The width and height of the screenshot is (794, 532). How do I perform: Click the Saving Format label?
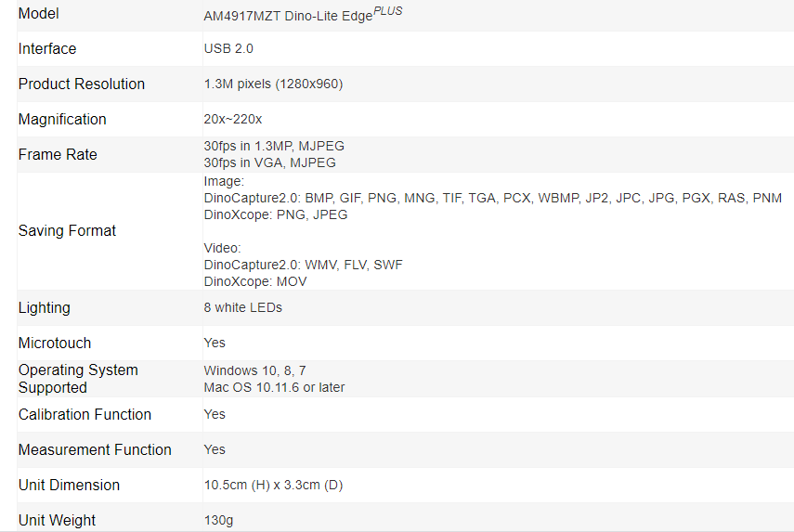tap(67, 231)
